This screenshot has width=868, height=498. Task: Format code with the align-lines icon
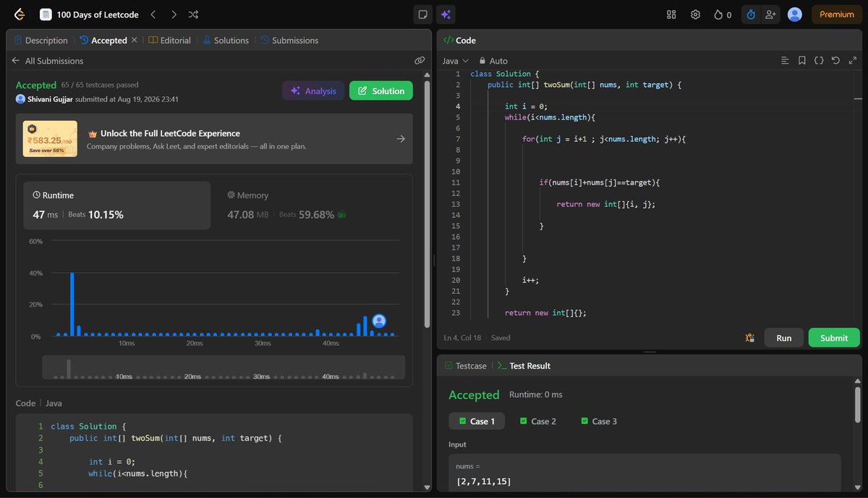pos(785,61)
